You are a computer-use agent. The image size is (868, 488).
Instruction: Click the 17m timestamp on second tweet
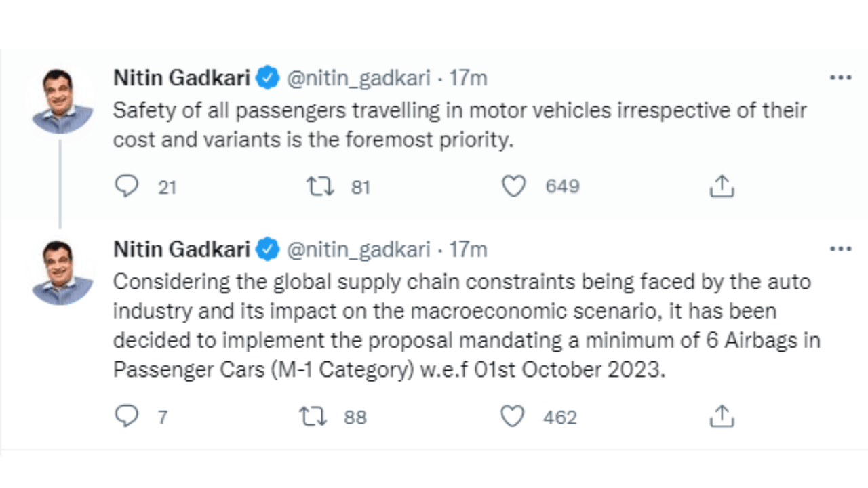point(468,249)
